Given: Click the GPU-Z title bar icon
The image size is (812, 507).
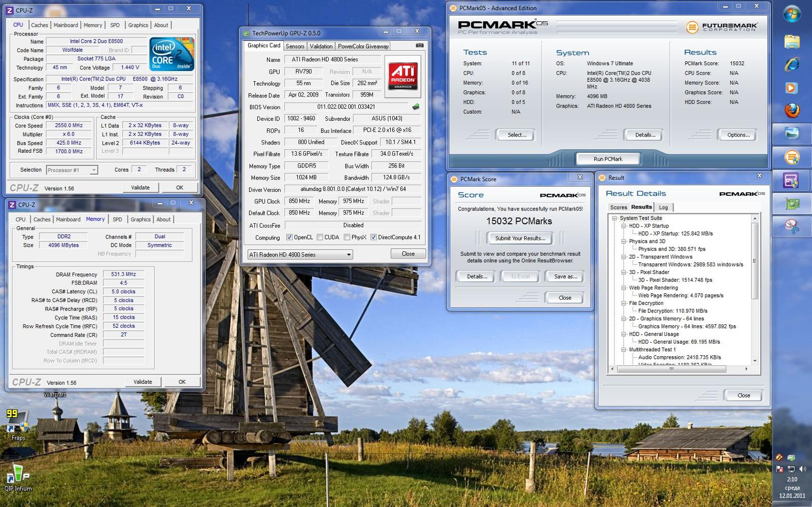Looking at the screenshot, I should coord(247,33).
